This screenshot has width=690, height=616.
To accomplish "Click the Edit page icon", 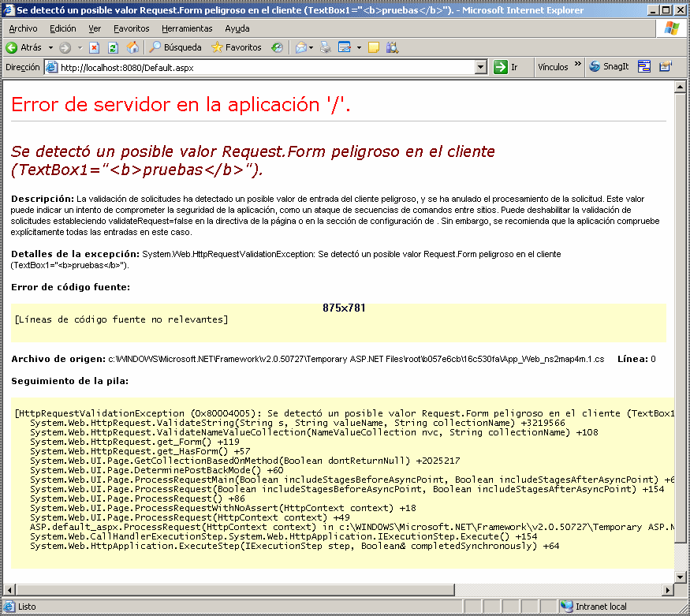I will tap(345, 47).
